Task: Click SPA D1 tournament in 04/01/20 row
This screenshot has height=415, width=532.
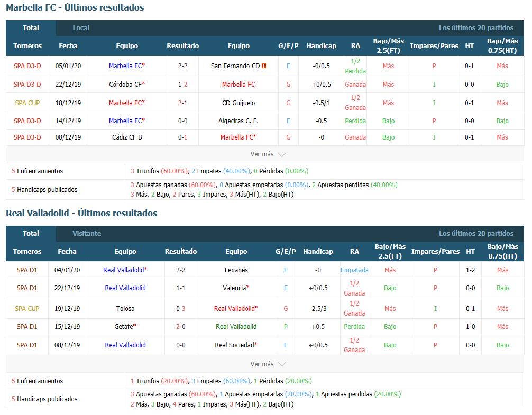Action: click(x=27, y=270)
